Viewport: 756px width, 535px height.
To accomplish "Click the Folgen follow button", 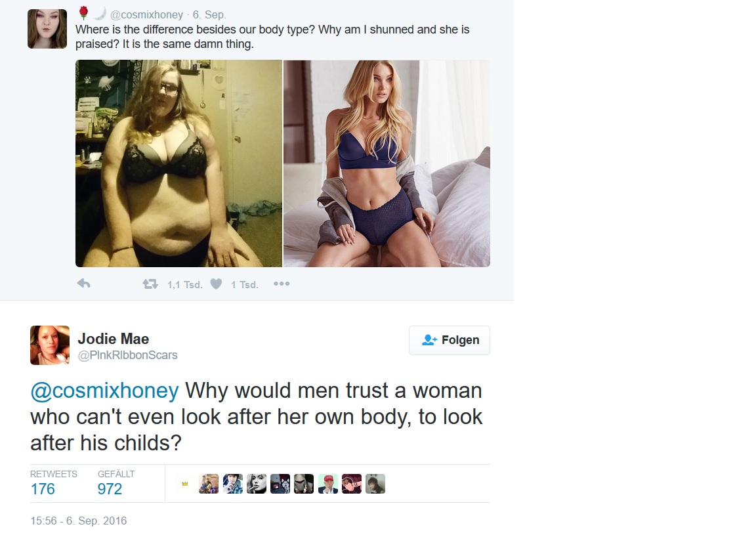I will 450,340.
